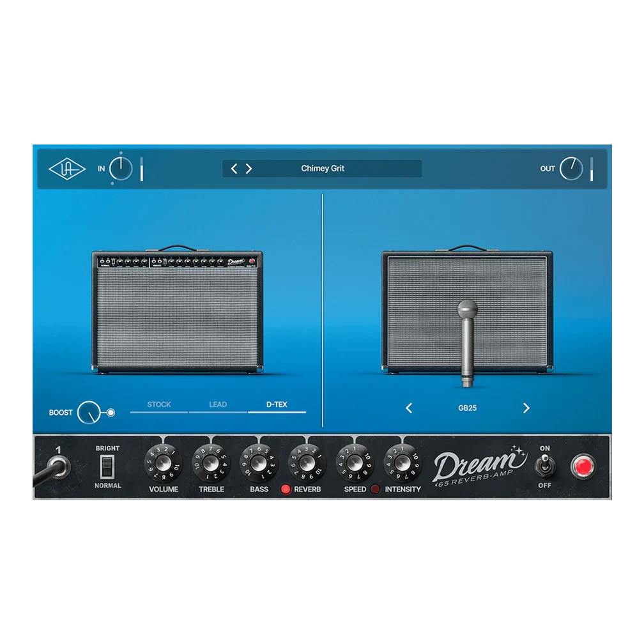
Task: Toggle the BRIGHT/NORMAL switch
Action: pos(107,467)
